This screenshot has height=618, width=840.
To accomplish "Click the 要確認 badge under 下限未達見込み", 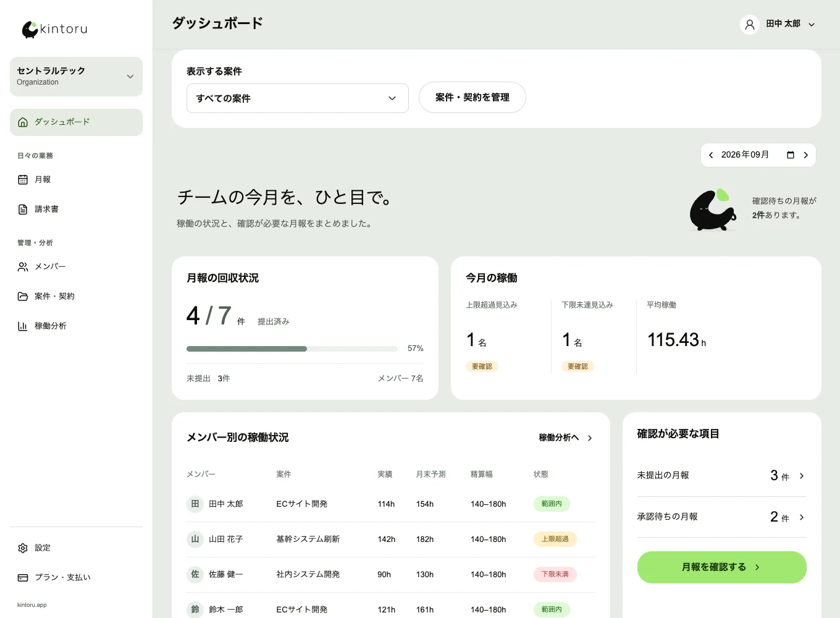I will 578,367.
